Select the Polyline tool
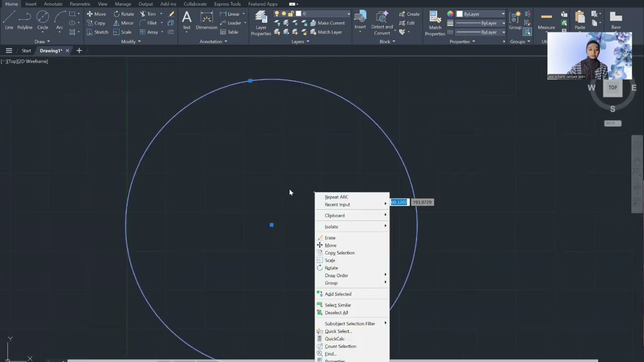Viewport: 644px width, 362px height. coord(25,21)
